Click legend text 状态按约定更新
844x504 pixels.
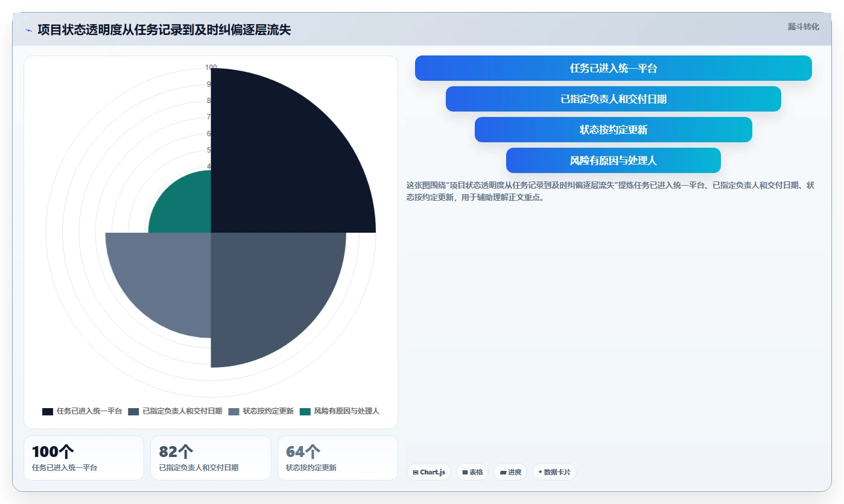tap(268, 411)
